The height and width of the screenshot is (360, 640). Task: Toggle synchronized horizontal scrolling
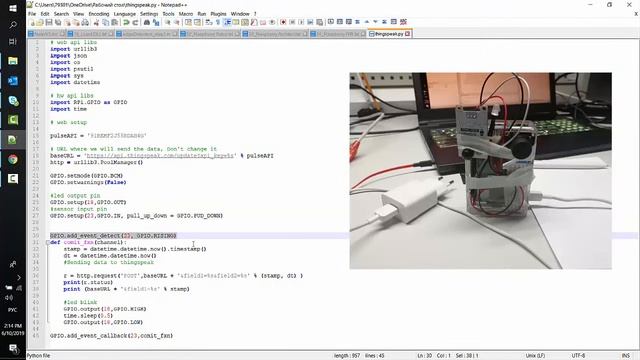click(x=198, y=22)
